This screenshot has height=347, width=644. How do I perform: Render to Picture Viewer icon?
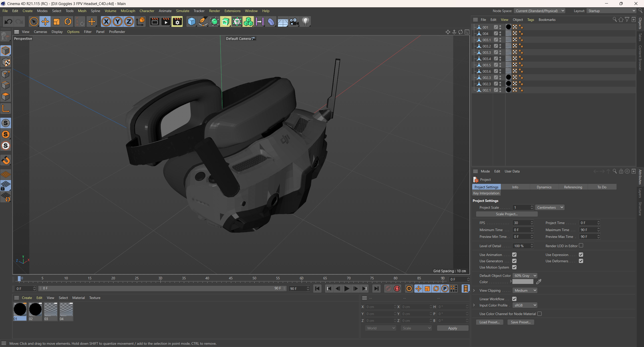tap(166, 22)
